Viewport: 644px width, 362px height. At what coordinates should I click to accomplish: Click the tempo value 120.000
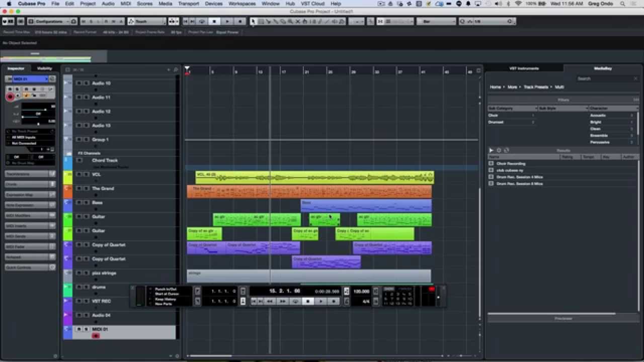point(361,291)
